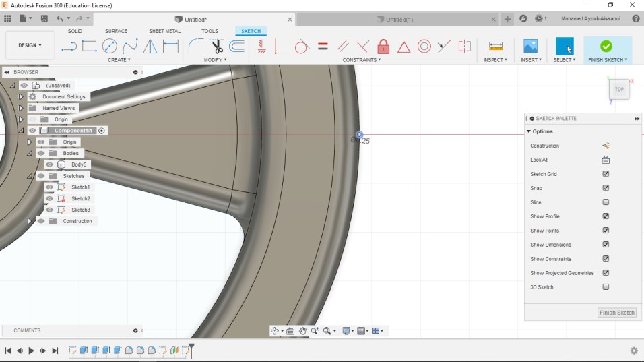Hide Body5 using its eye icon
The width and height of the screenshot is (644, 362).
49,164
